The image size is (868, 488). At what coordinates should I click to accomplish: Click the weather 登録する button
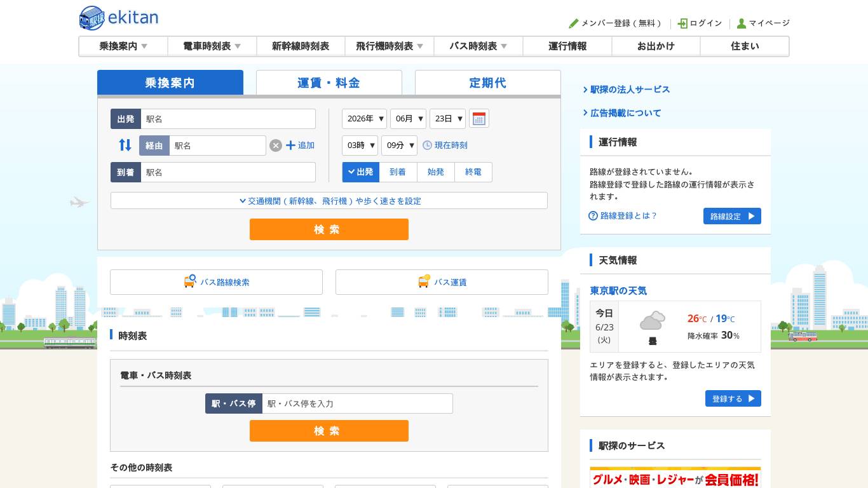click(733, 398)
